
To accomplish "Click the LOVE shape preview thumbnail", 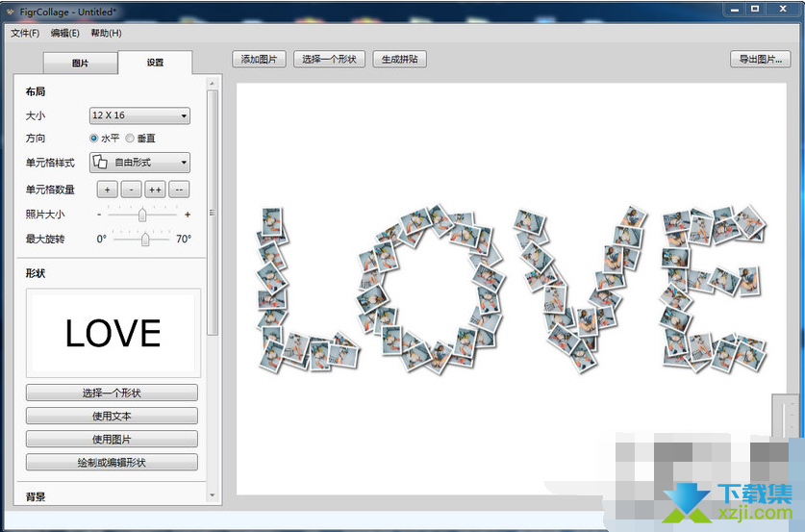I will pyautogui.click(x=113, y=333).
